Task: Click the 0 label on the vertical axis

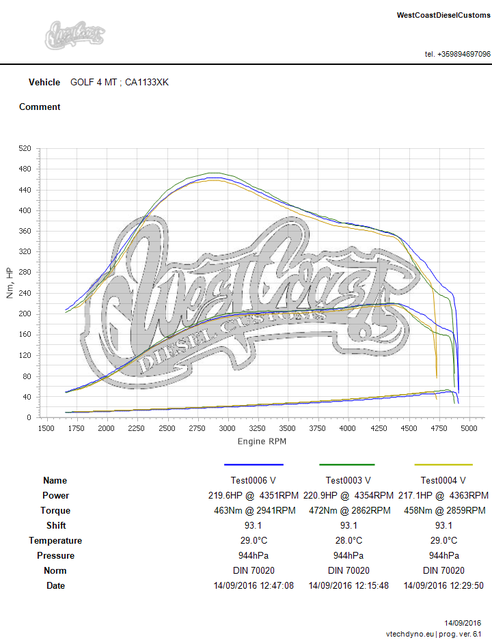Action: 29,418
